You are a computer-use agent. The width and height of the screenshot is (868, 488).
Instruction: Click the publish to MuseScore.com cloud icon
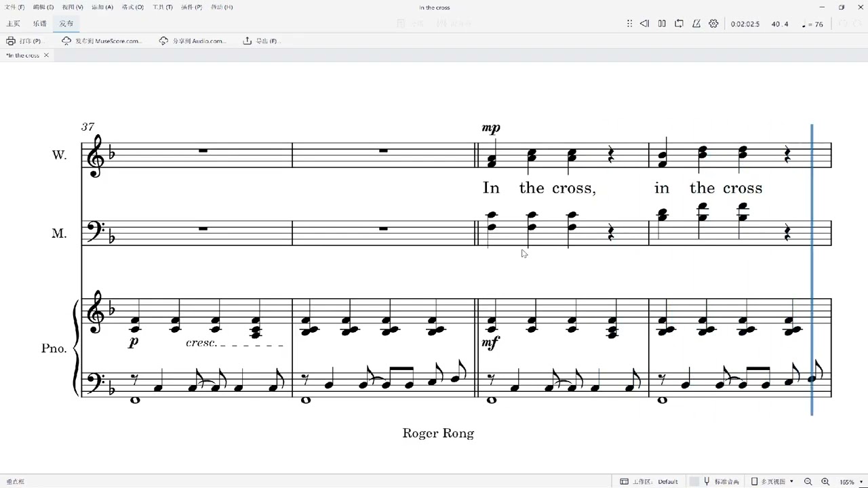[x=66, y=41]
